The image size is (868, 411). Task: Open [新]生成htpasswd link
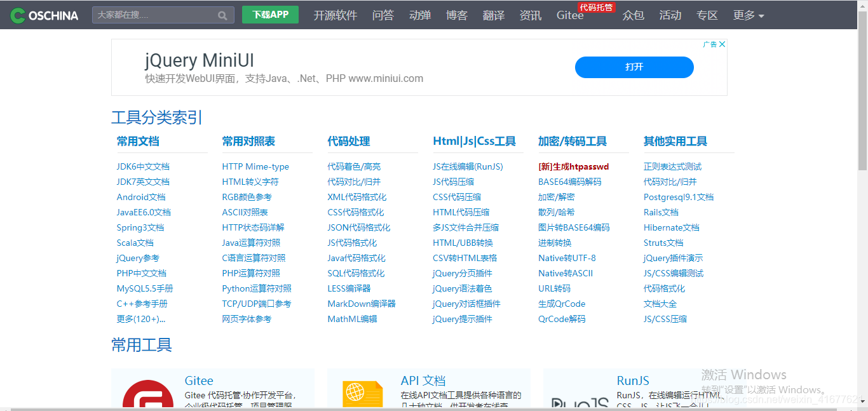(574, 166)
